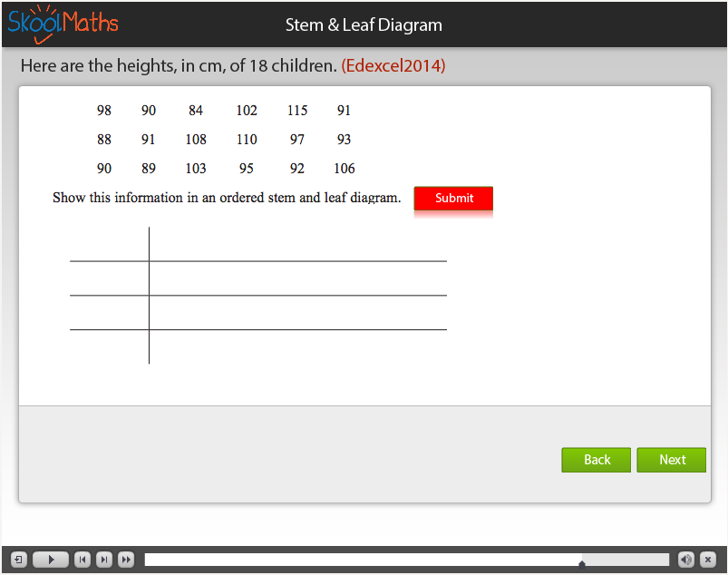Screen dimensions: 728x575
Task: Select the third row leaf cell
Action: click(297, 313)
